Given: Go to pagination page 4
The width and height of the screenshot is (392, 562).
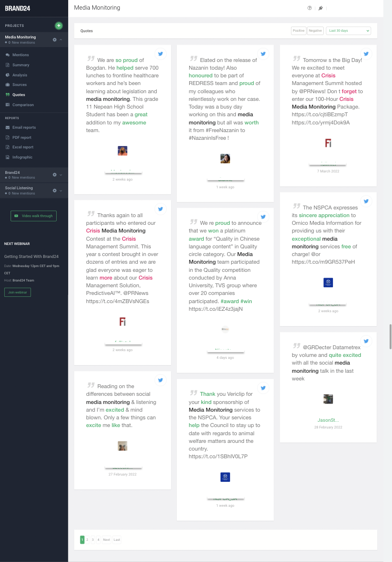Looking at the screenshot, I should pos(98,540).
